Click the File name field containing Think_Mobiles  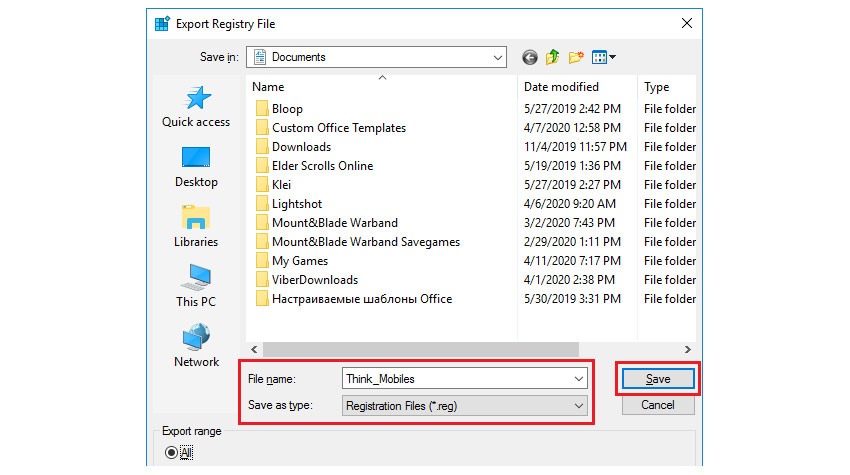pos(465,378)
